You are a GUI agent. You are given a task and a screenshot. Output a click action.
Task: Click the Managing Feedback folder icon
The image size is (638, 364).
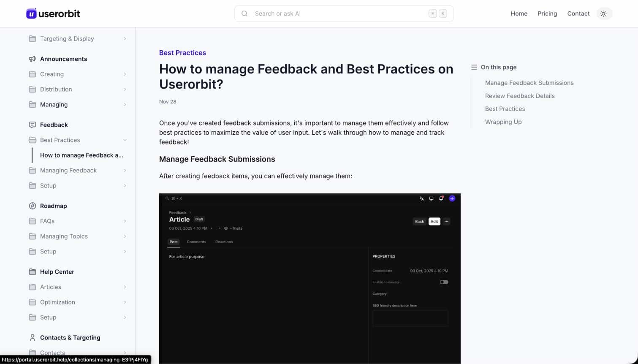(33, 170)
